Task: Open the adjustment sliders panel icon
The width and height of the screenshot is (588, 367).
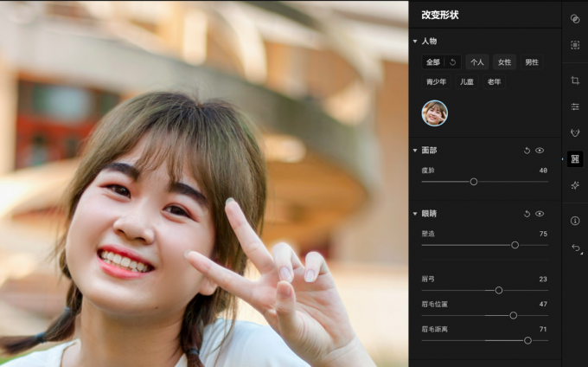Action: pyautogui.click(x=575, y=107)
